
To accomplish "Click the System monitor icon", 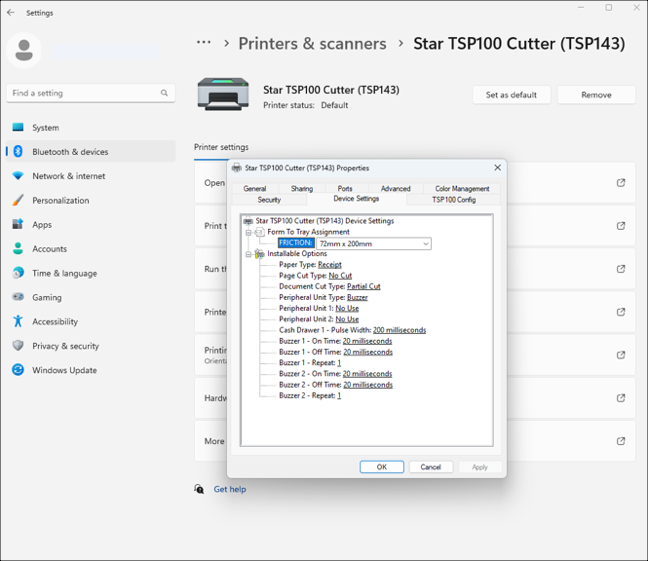I will click(18, 127).
